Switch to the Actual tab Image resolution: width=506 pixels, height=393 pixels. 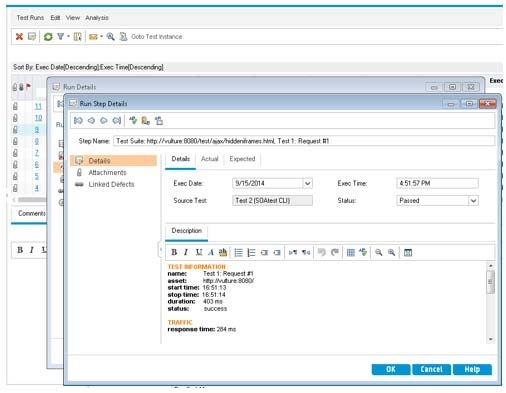click(x=210, y=159)
